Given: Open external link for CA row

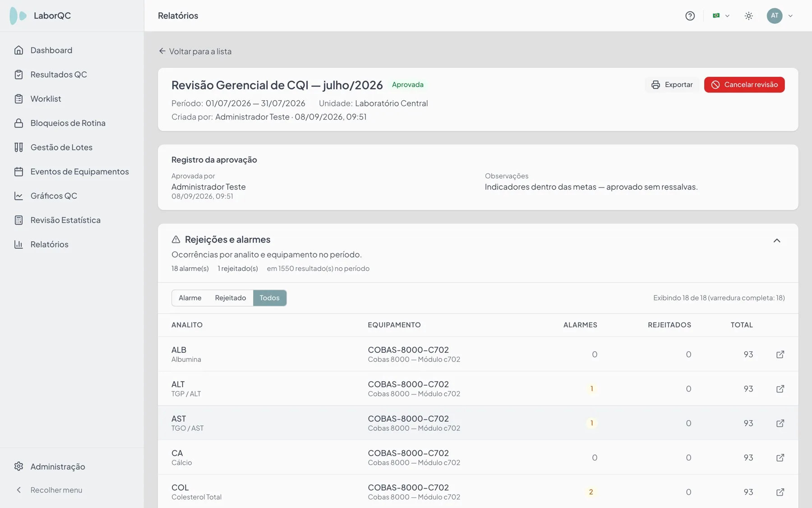Looking at the screenshot, I should click(x=780, y=457).
